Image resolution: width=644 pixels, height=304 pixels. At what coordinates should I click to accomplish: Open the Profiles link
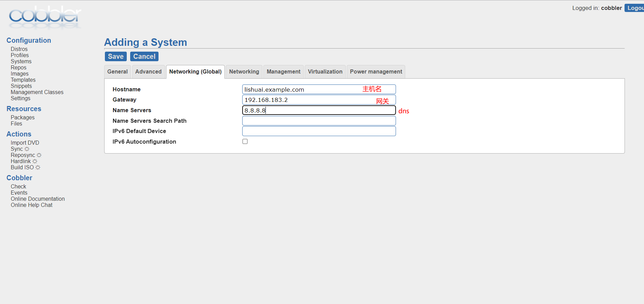tap(20, 55)
